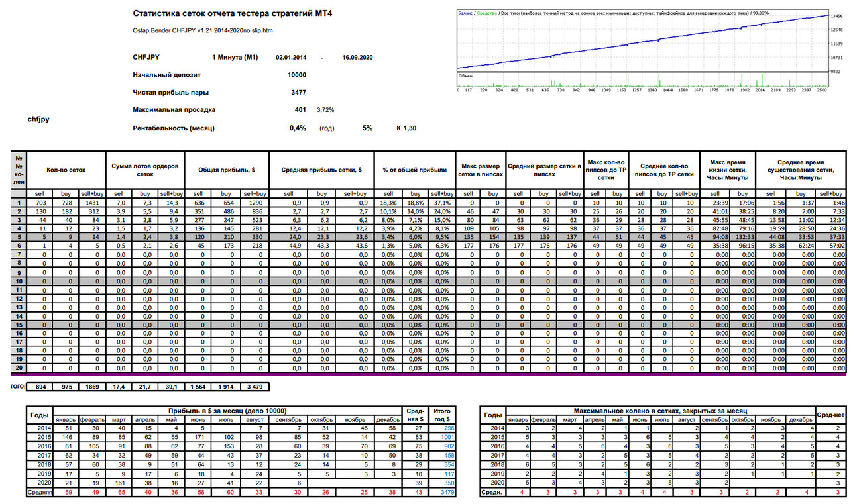Click the 'Максимальная просадка' label
The image size is (855, 504).
[174, 109]
